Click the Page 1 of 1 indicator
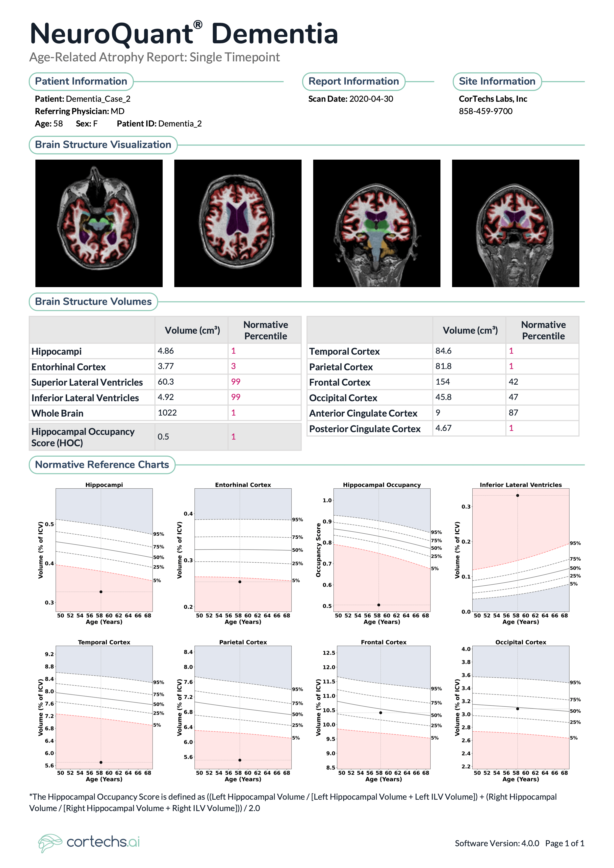The width and height of the screenshot is (614, 868). pyautogui.click(x=565, y=843)
